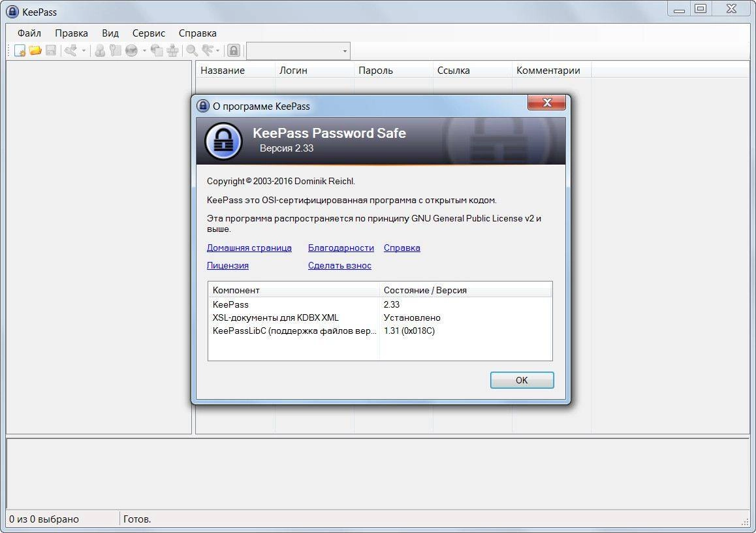Viewport: 756px width, 533px height.
Task: Click the Пароль column header
Action: [x=394, y=71]
